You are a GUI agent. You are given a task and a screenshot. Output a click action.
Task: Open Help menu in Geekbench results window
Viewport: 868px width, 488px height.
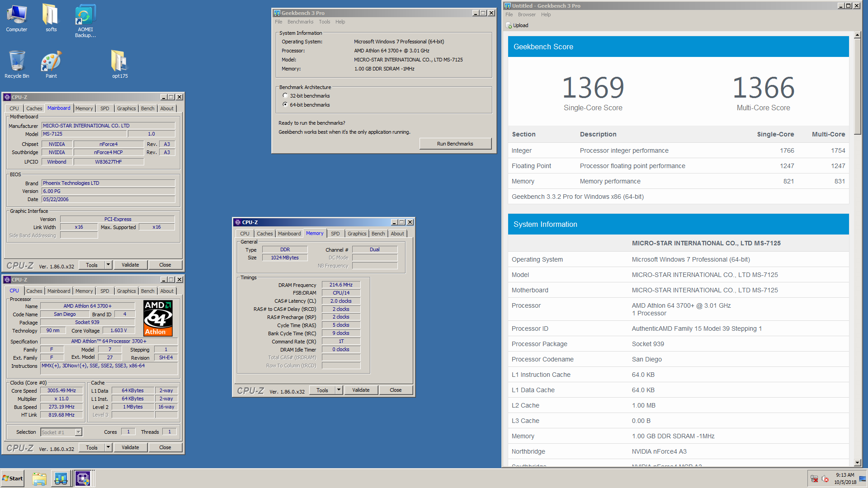546,14
